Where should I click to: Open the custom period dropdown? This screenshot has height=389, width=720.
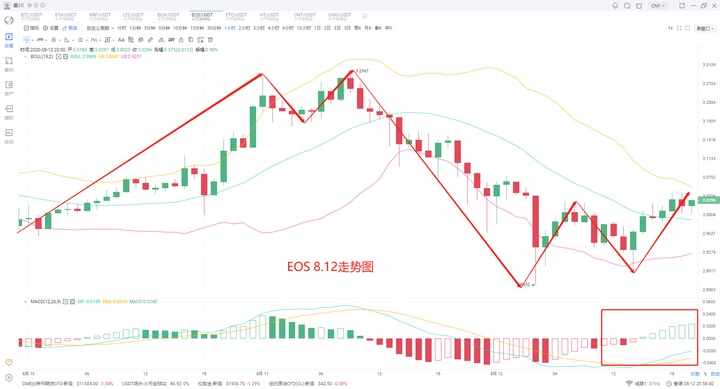tap(100, 28)
